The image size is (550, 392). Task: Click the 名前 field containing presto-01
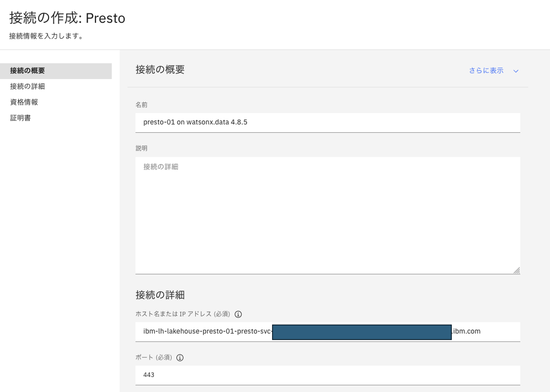(327, 122)
